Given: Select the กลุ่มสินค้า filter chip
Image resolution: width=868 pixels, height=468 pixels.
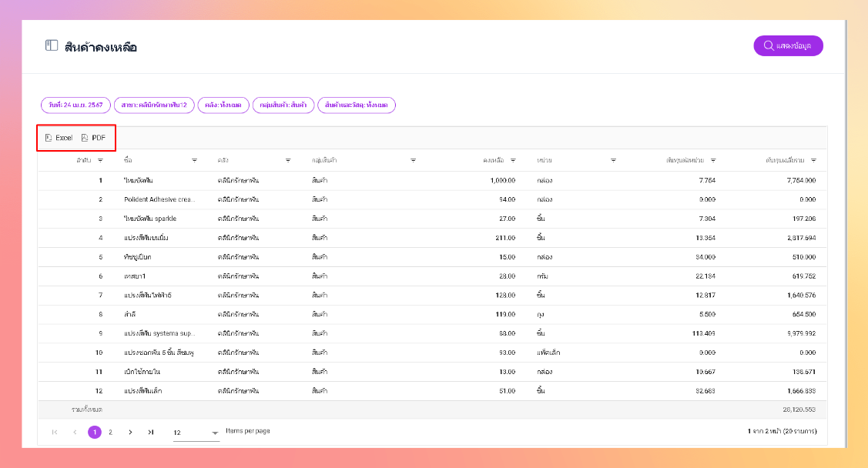Looking at the screenshot, I should pos(283,105).
